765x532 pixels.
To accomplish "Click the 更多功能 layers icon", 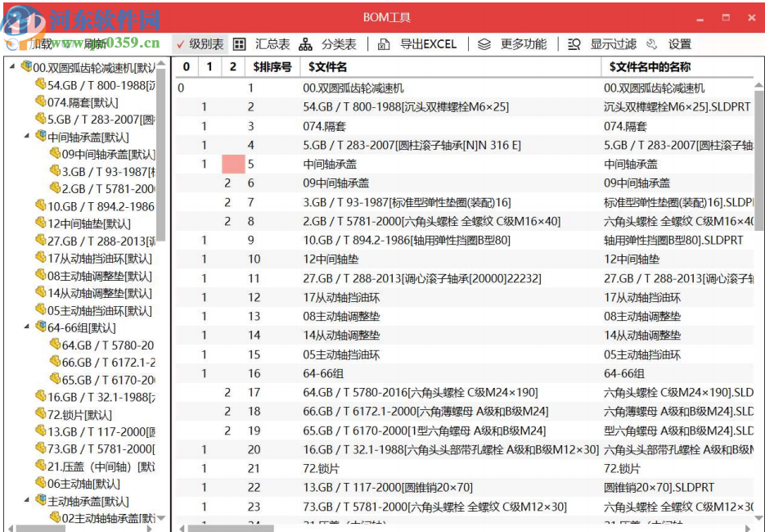I will pyautogui.click(x=484, y=44).
